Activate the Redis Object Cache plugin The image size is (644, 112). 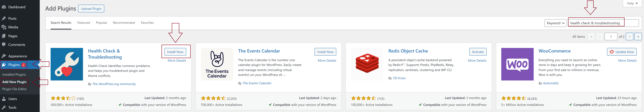pyautogui.click(x=478, y=52)
